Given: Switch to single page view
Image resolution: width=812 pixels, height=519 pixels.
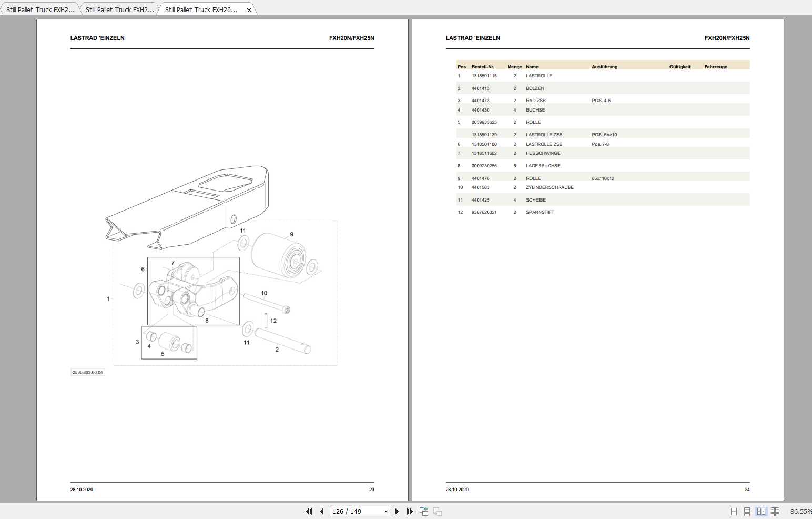Looking at the screenshot, I should pos(734,511).
